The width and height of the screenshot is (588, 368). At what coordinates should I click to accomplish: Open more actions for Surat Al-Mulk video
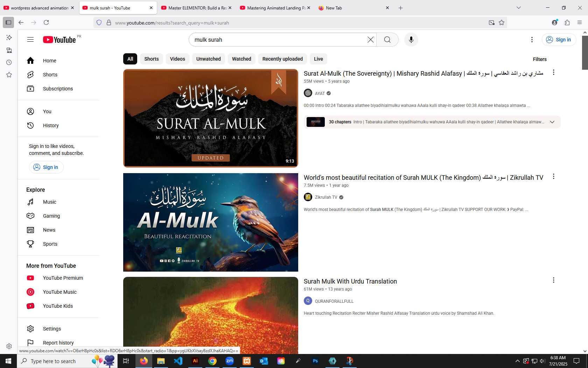tap(553, 72)
